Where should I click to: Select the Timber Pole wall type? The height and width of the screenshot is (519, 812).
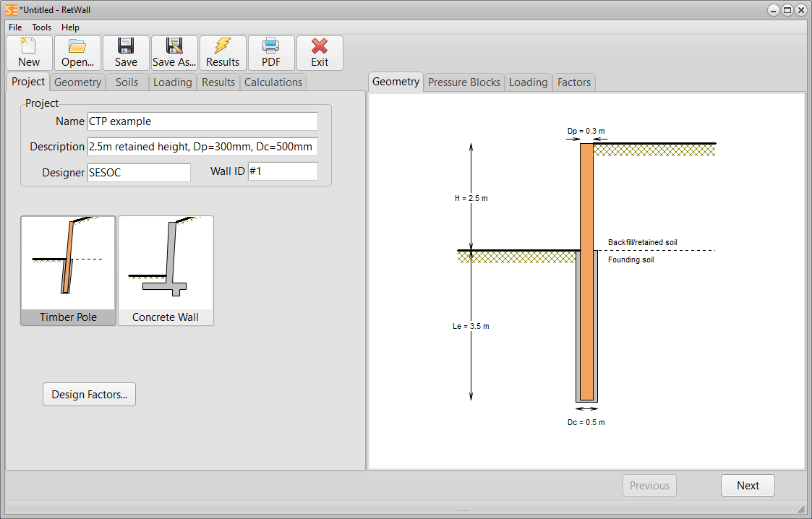coord(68,270)
